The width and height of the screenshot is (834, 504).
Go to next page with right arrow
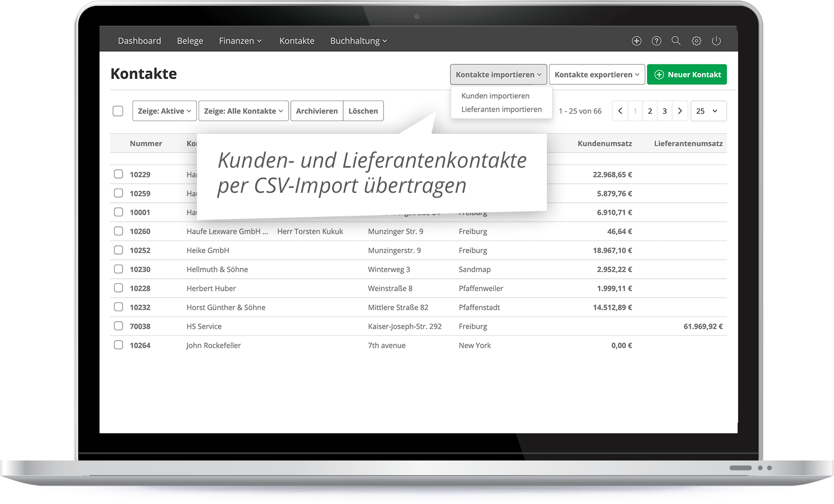coord(679,111)
